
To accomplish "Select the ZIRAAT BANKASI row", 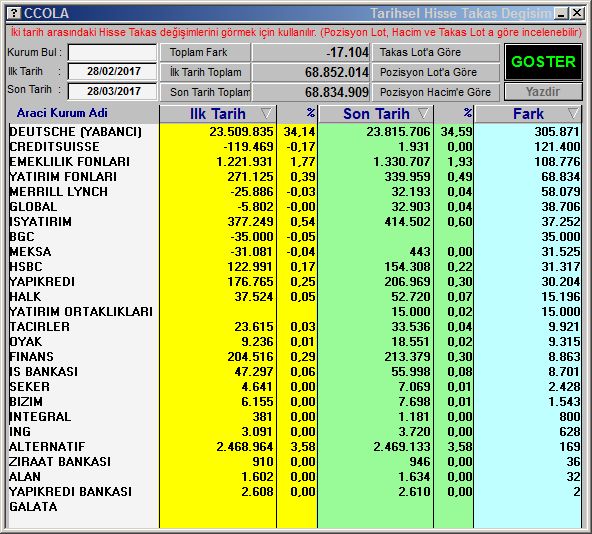I will (x=294, y=461).
